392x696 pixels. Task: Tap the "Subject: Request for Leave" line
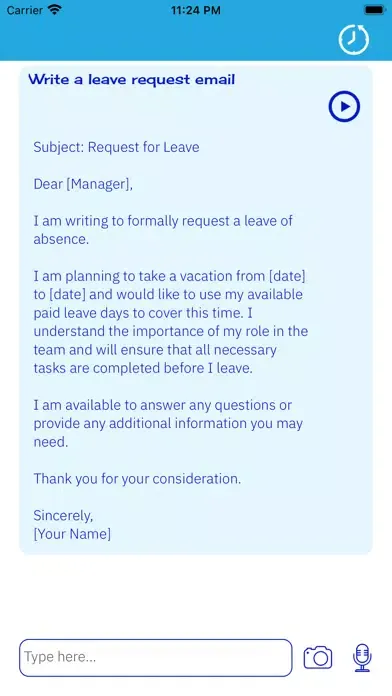(x=116, y=147)
